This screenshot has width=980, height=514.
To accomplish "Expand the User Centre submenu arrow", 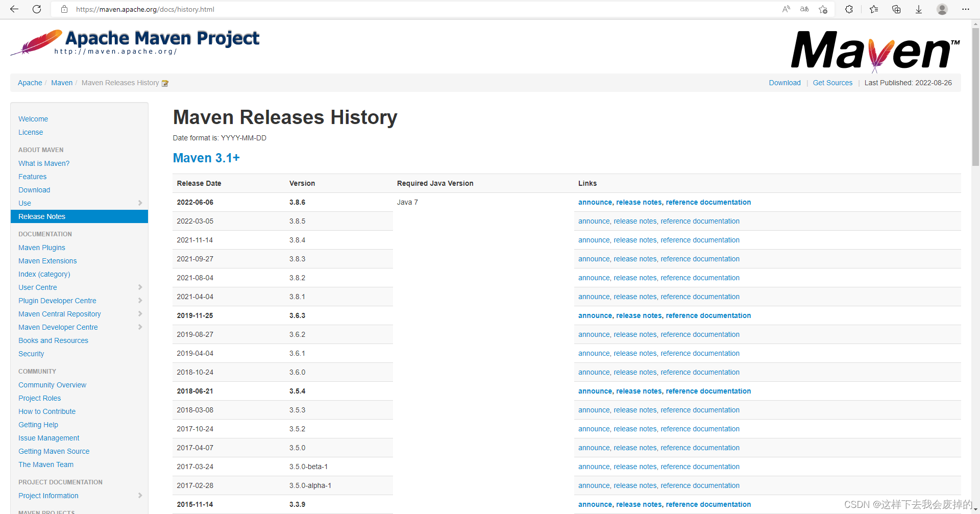I will click(140, 287).
